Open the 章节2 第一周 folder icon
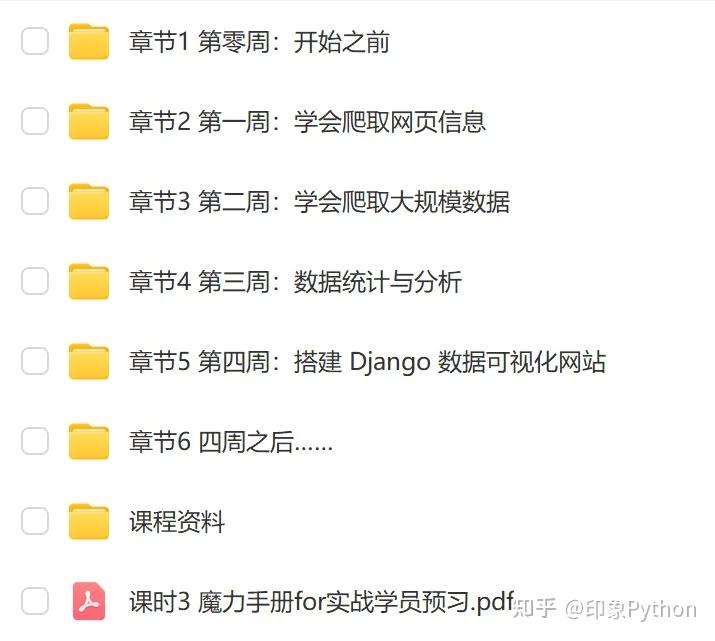The width and height of the screenshot is (715, 641). (x=89, y=121)
